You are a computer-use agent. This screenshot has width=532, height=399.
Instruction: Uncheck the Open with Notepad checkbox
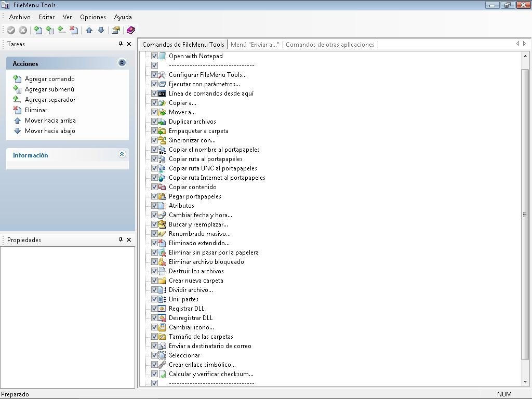pos(154,56)
